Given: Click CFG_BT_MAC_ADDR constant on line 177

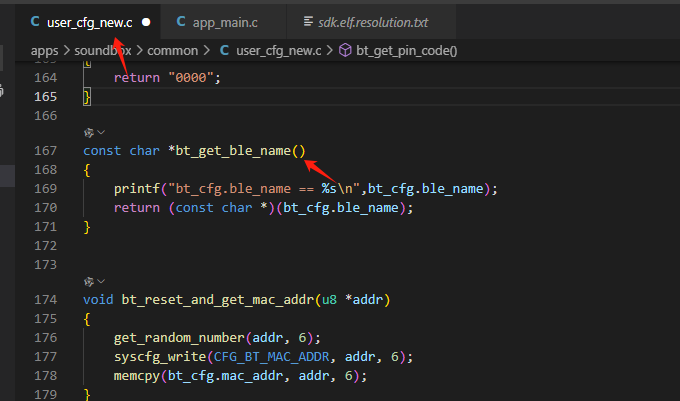Looking at the screenshot, I should 271,357.
